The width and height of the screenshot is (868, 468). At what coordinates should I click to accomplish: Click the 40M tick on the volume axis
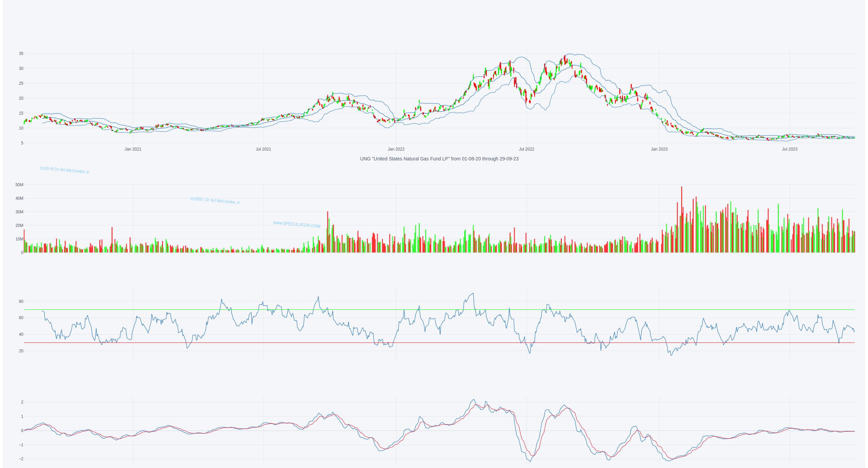click(19, 198)
